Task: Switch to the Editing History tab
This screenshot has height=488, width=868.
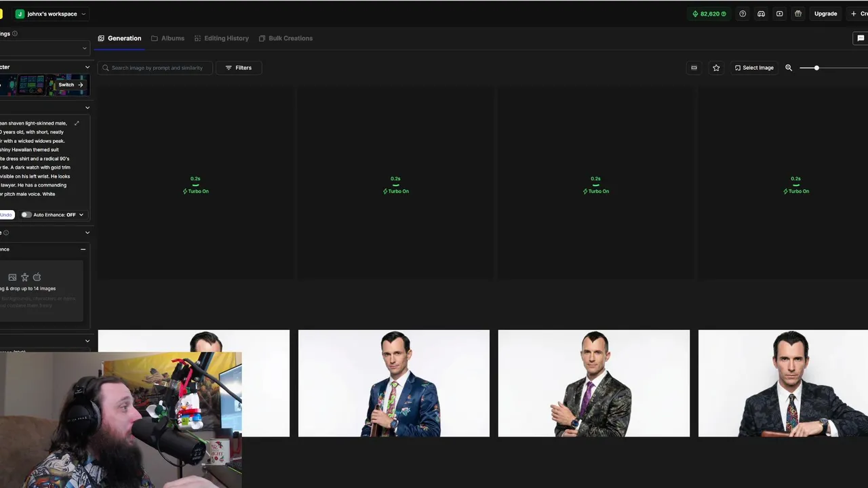Action: (x=222, y=39)
